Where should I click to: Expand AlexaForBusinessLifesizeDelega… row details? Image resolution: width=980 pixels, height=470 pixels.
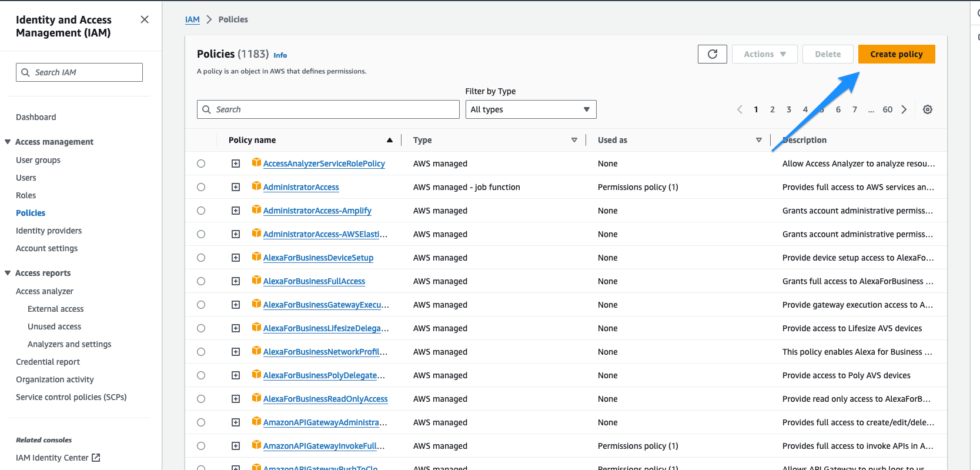click(x=236, y=328)
